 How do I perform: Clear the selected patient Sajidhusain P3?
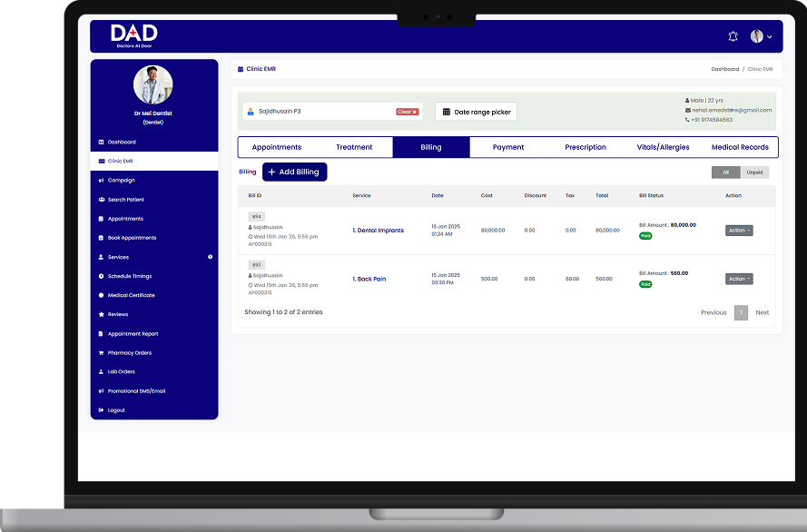click(x=407, y=112)
